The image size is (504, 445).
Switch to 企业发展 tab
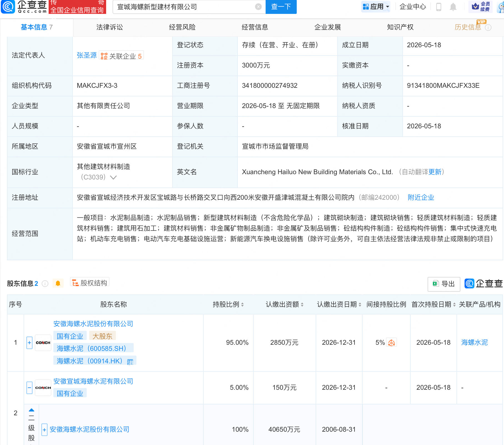click(x=328, y=27)
